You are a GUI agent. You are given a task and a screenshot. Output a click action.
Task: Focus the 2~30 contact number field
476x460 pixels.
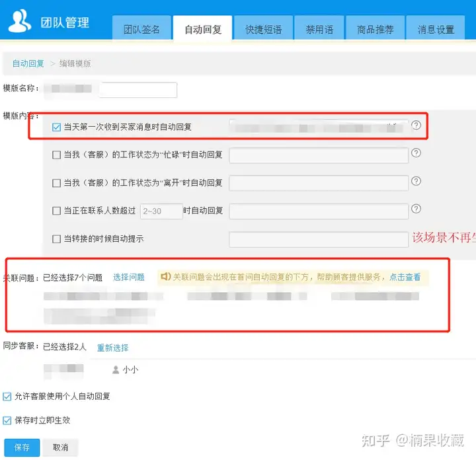coord(161,211)
